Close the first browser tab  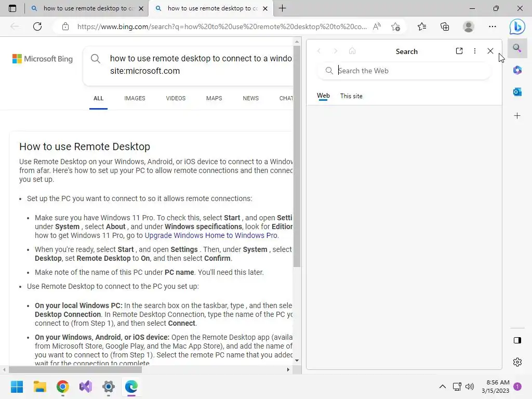(x=141, y=8)
